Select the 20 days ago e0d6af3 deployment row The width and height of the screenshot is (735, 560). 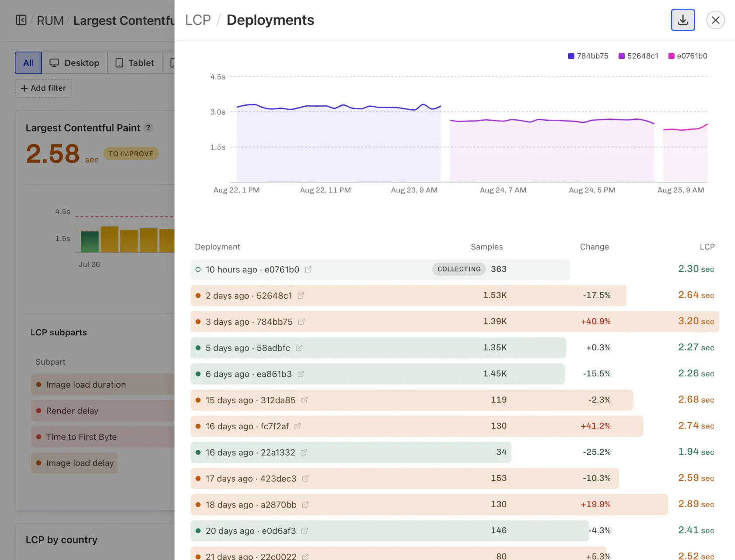(x=455, y=531)
